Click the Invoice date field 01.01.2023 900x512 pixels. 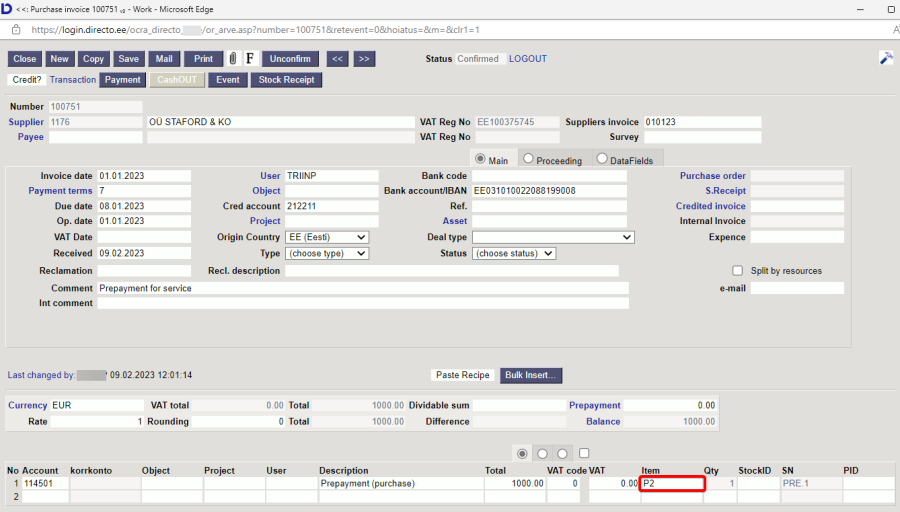point(144,176)
